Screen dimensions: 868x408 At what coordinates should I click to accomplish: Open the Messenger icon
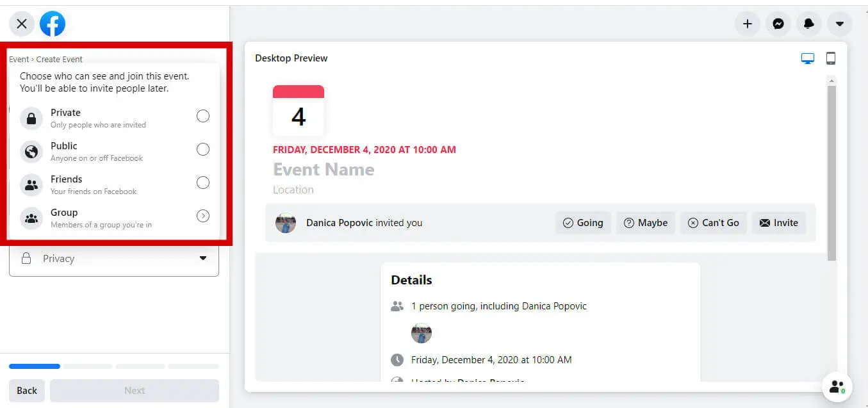pos(778,24)
